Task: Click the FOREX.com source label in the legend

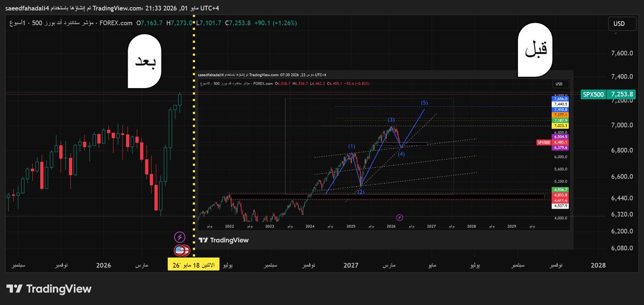Action: tap(116, 24)
